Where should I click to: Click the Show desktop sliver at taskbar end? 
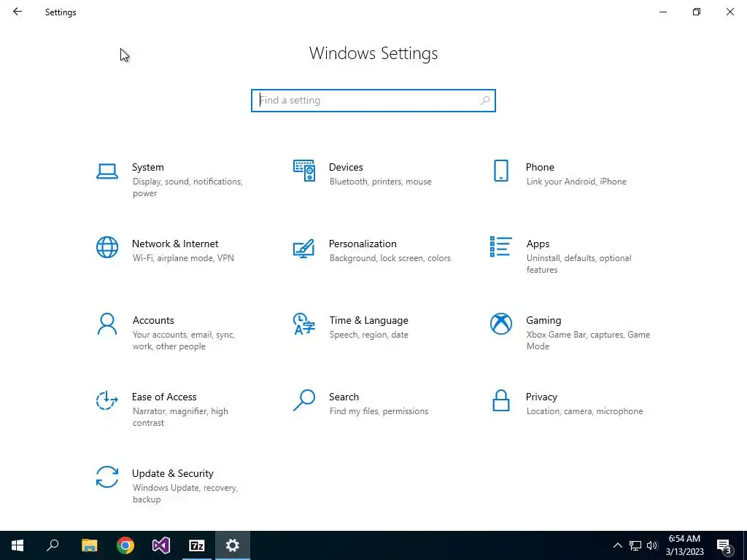(745, 545)
